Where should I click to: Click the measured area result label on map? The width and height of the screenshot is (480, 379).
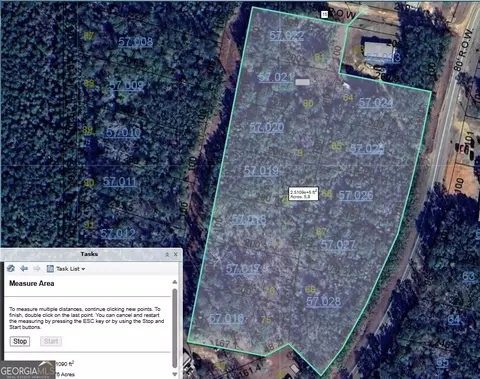[x=303, y=194]
